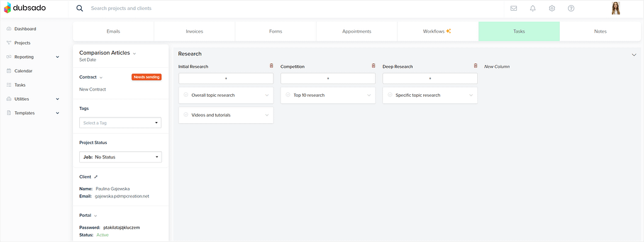Click the Projects sidebar icon
The height and width of the screenshot is (242, 644).
pyautogui.click(x=9, y=43)
